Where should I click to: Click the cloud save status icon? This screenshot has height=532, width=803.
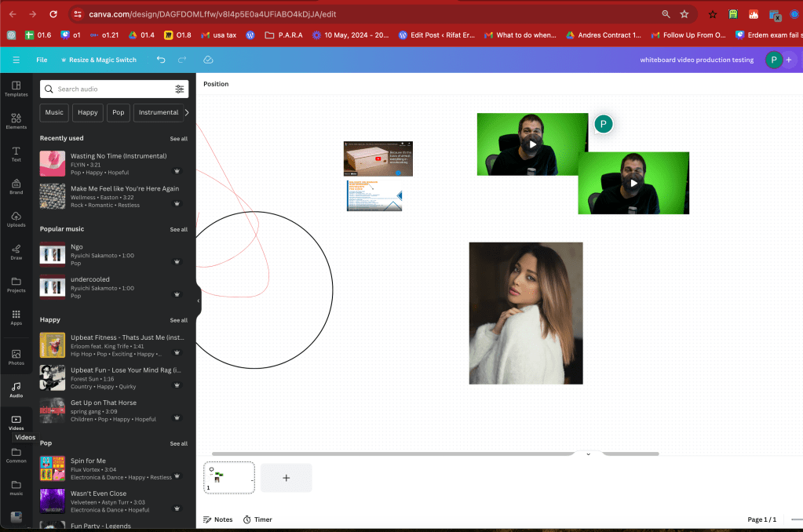tap(208, 60)
